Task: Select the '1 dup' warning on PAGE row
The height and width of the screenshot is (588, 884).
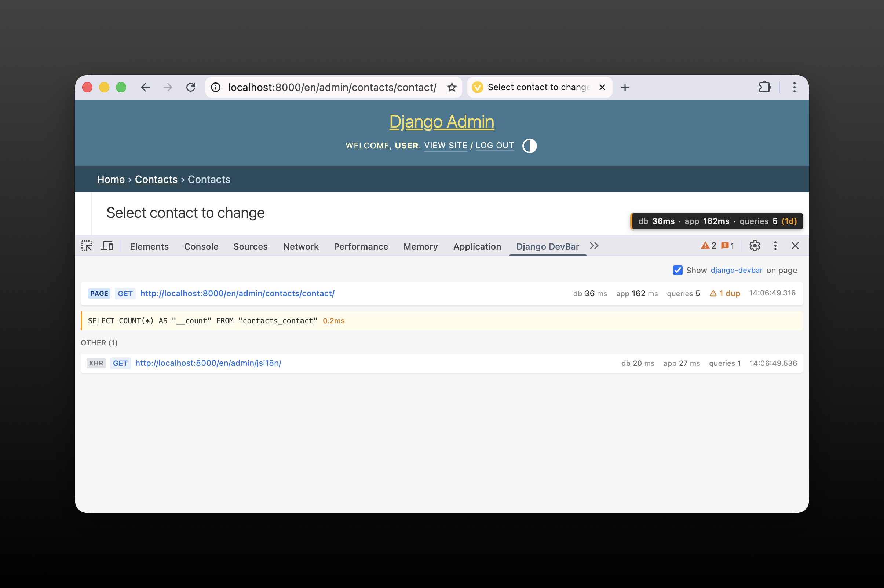Action: tap(724, 294)
